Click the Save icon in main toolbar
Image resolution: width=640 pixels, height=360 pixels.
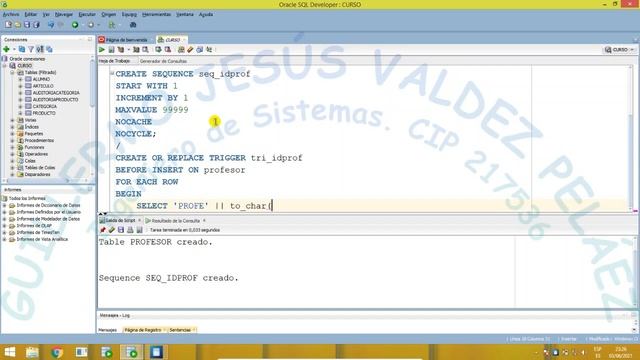click(27, 25)
